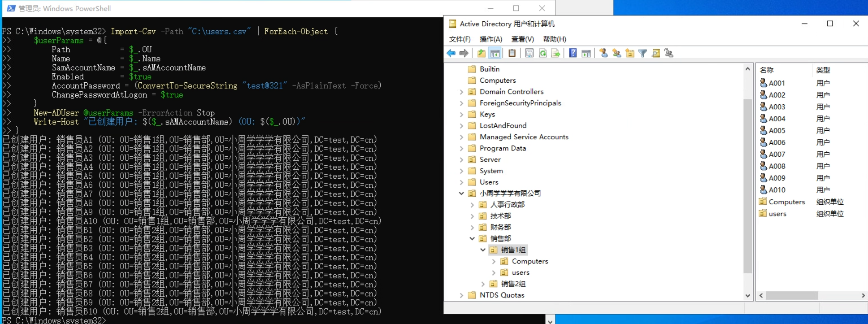This screenshot has width=868, height=324.
Task: Click the Find objects magnifier icon
Action: 656,53
